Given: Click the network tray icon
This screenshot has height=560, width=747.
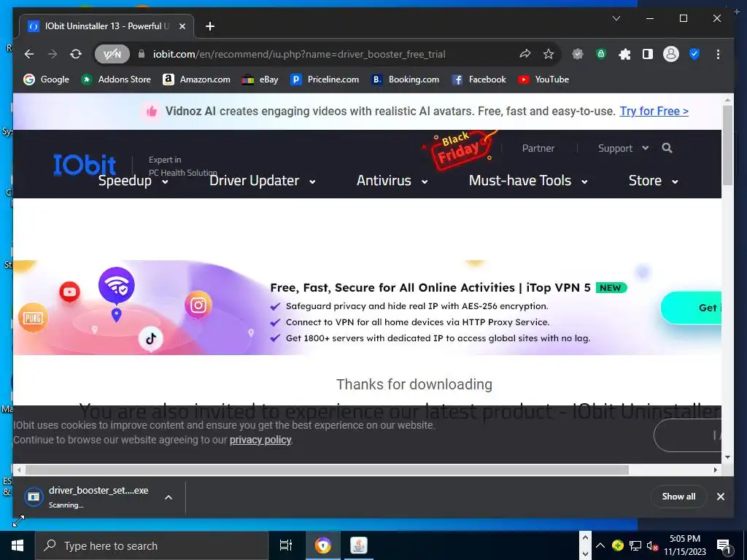Looking at the screenshot, I should (635, 545).
